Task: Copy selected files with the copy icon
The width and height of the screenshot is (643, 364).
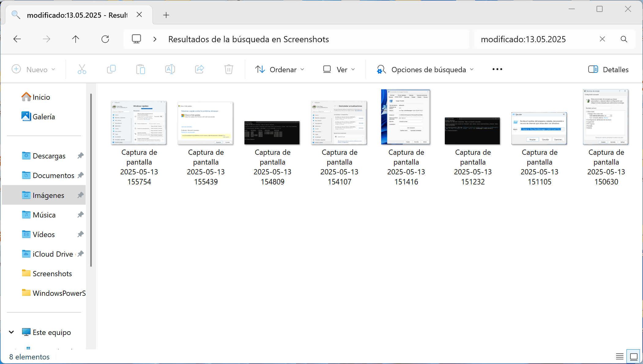Action: pyautogui.click(x=111, y=69)
